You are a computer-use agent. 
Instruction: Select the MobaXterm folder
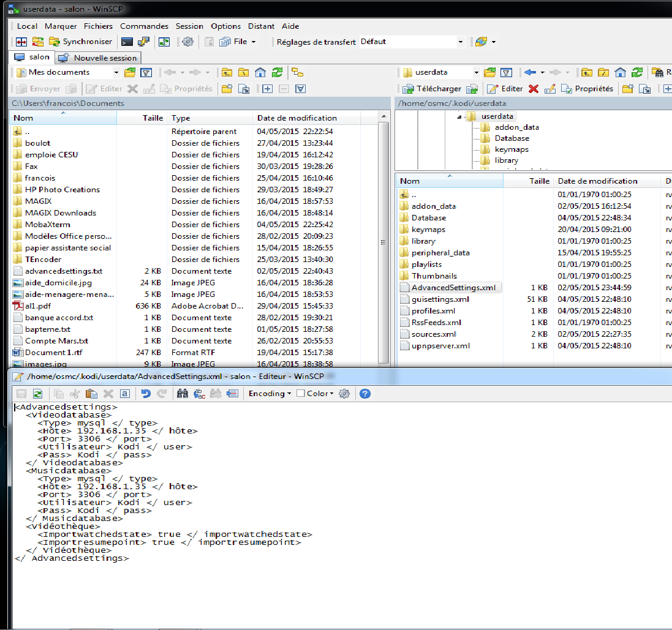(x=47, y=225)
